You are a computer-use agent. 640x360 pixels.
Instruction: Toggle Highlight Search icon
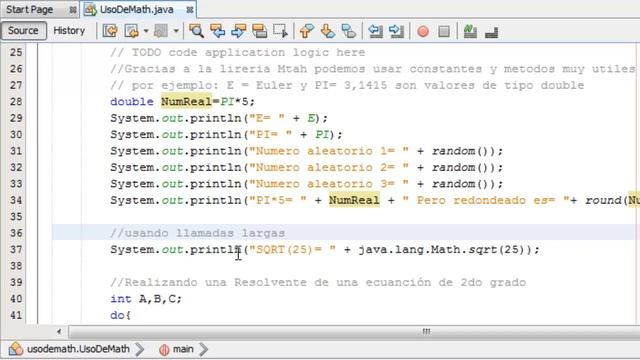click(260, 31)
